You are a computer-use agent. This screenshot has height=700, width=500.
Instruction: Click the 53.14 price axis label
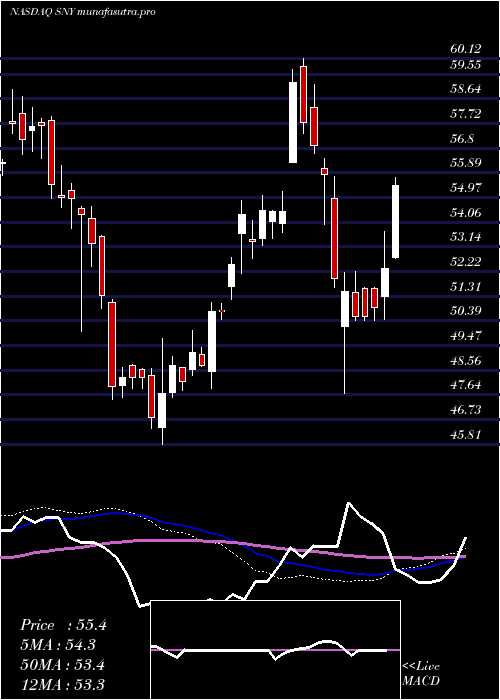point(466,237)
